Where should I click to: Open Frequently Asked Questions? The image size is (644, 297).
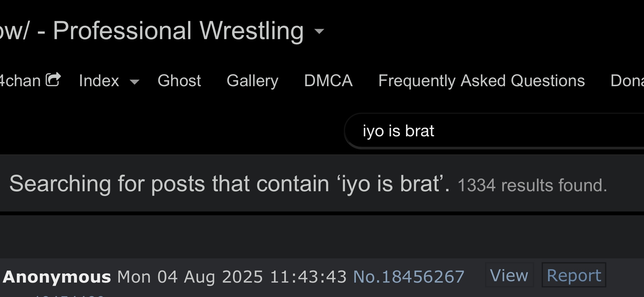[481, 81]
